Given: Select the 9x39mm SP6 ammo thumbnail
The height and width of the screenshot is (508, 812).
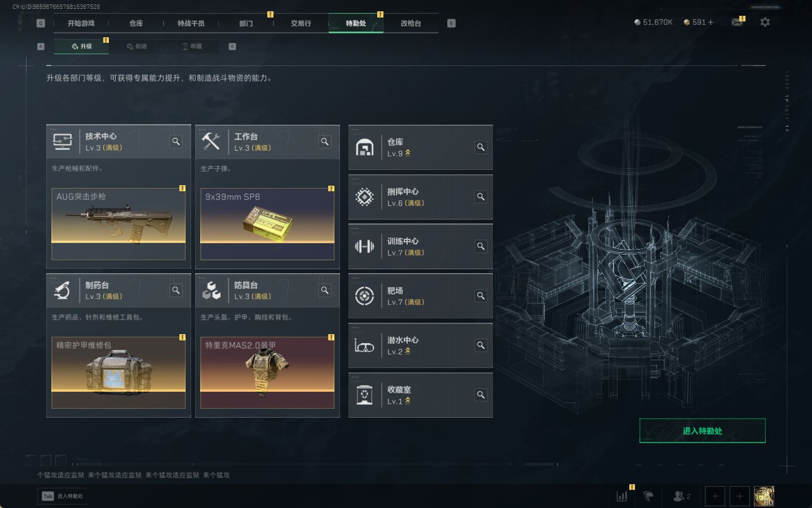Looking at the screenshot, I should pyautogui.click(x=267, y=224).
